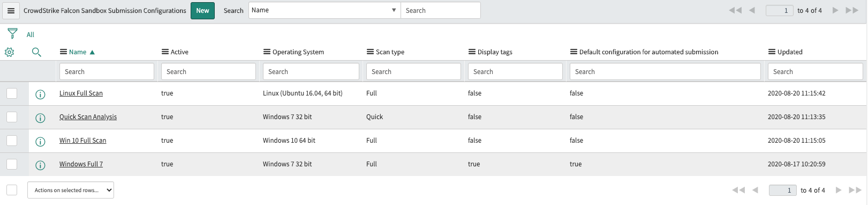
Task: Check the Linux Full Scan row checkbox
Action: (x=12, y=93)
